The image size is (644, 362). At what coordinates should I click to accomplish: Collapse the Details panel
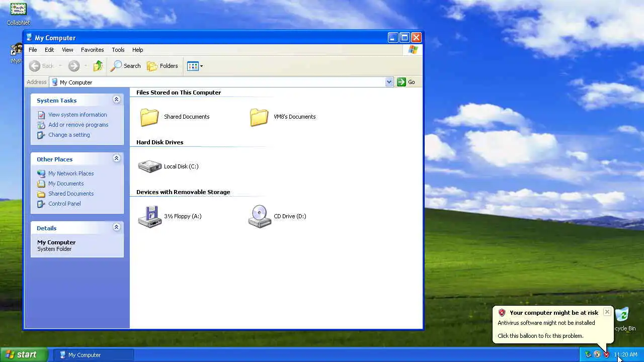(x=116, y=227)
